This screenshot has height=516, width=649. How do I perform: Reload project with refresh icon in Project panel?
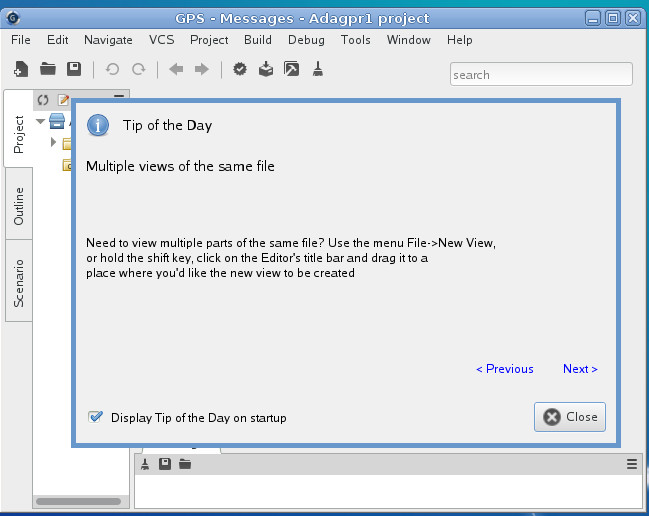click(43, 100)
